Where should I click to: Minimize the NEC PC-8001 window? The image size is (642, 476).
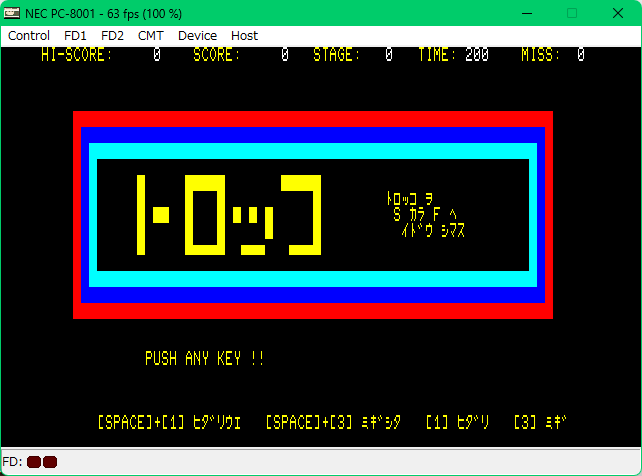[x=527, y=14]
